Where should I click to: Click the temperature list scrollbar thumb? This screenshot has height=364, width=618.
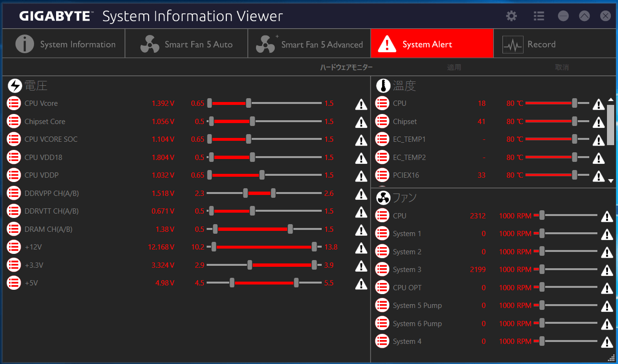(611, 125)
